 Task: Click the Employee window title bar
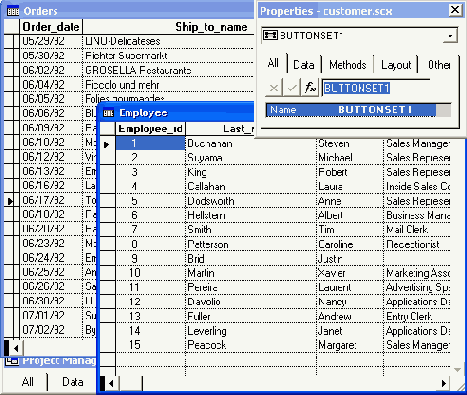coord(177,113)
